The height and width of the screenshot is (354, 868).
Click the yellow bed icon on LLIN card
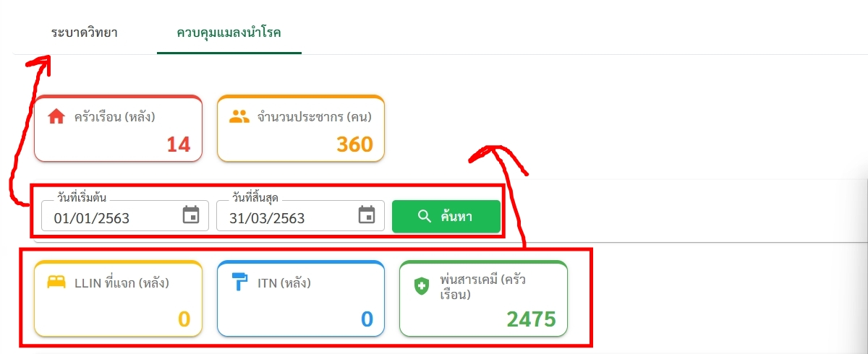pos(56,282)
